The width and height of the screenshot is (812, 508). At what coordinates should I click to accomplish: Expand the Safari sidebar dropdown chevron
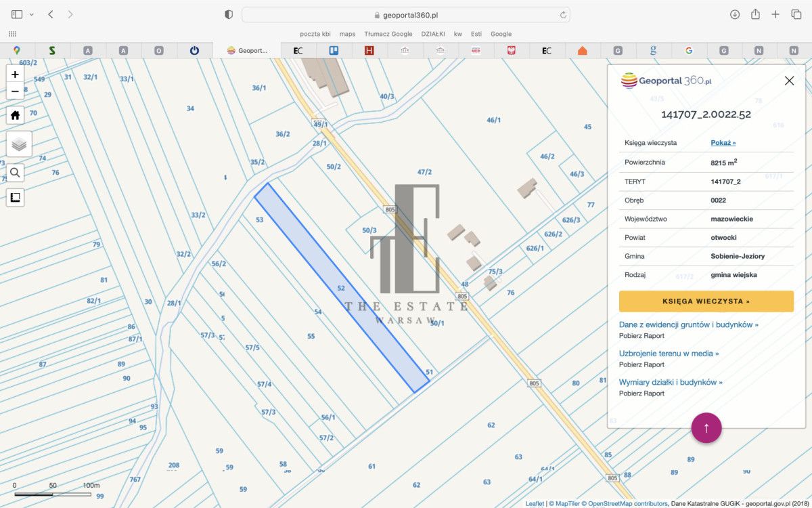31,14
